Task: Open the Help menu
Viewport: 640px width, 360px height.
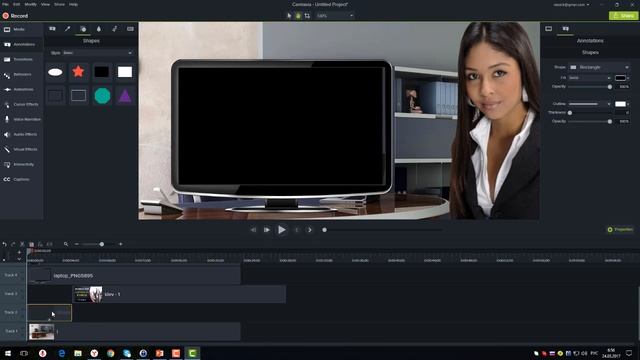Action: pyautogui.click(x=73, y=4)
